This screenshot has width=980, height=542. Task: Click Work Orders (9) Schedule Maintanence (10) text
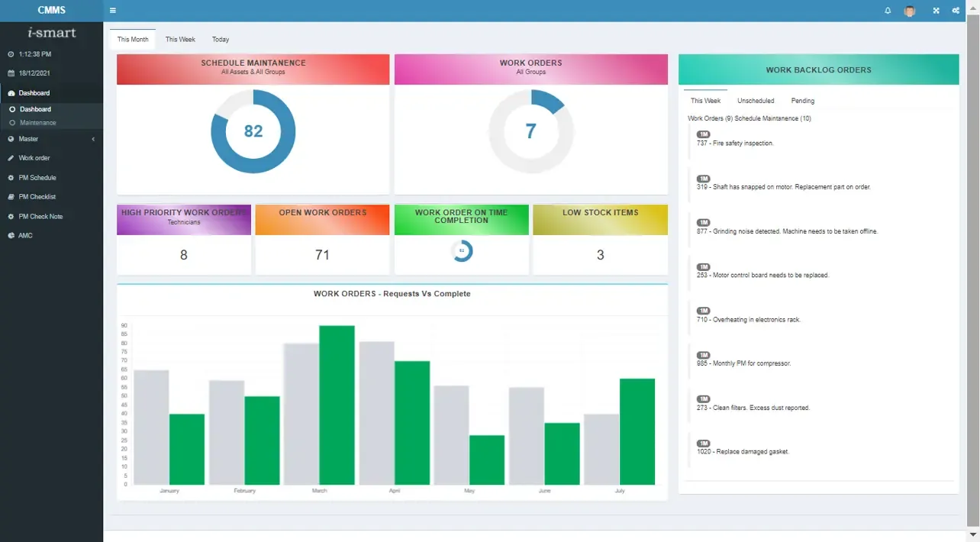tap(750, 118)
